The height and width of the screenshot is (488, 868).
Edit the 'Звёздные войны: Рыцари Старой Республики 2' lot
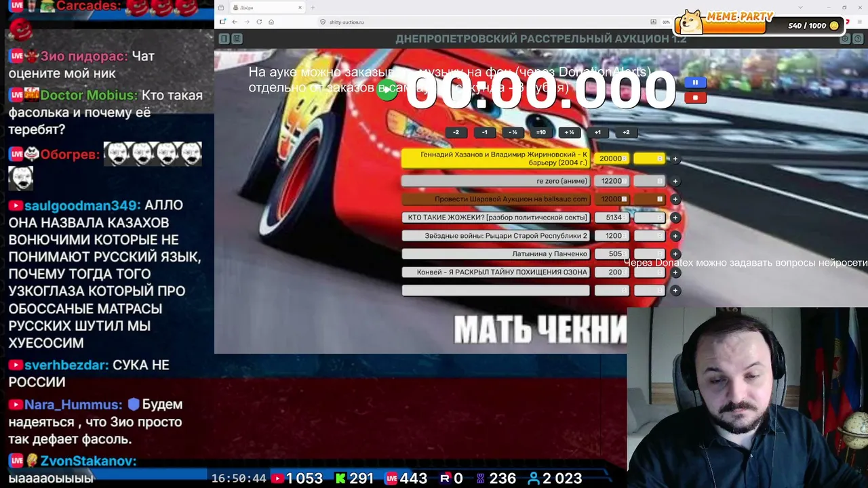496,236
